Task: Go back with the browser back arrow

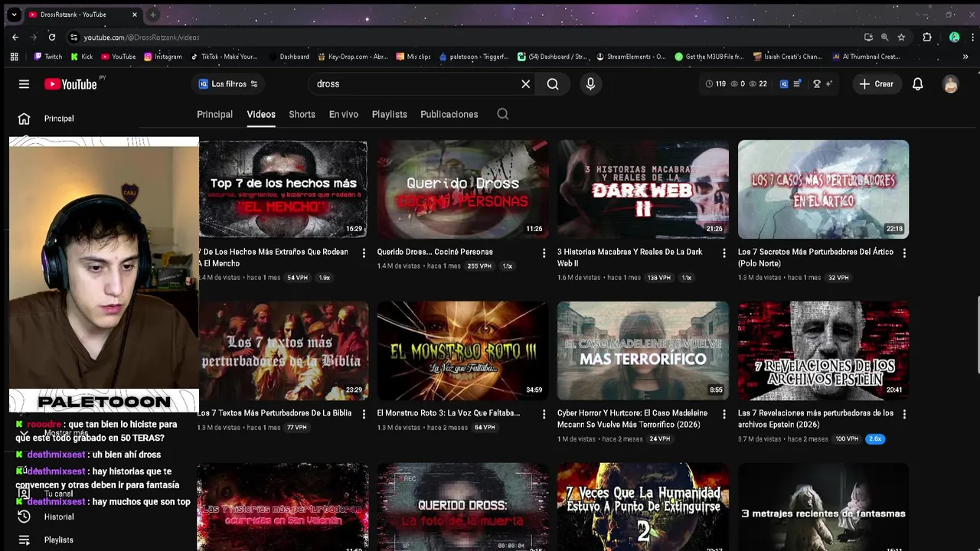Action: coord(15,37)
